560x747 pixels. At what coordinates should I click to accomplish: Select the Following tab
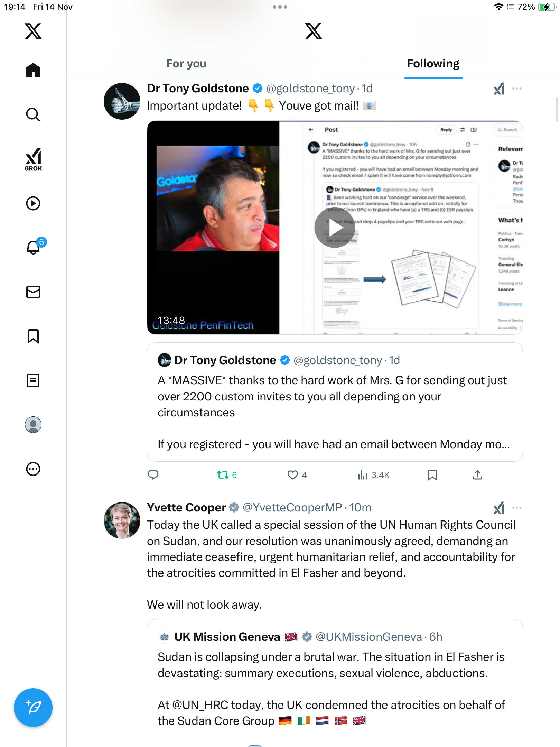coord(433,64)
